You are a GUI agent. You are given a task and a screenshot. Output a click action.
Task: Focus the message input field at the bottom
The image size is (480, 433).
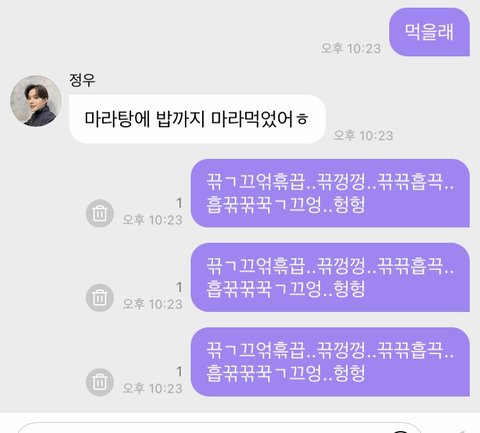pos(220,428)
